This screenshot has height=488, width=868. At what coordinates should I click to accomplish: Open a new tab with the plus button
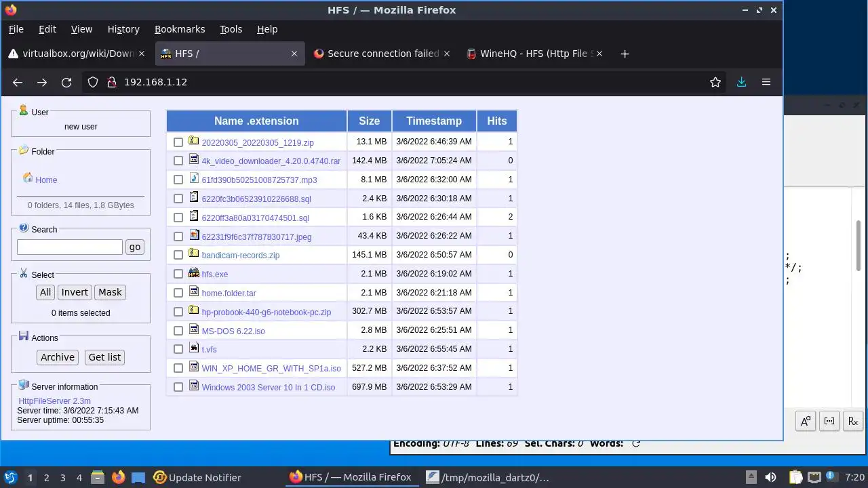pyautogui.click(x=625, y=54)
